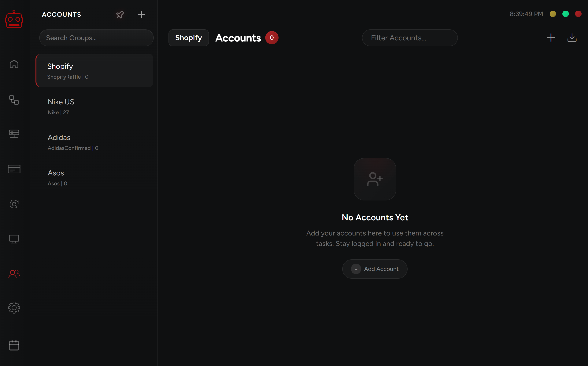588x366 pixels.
Task: Select the Asos account group
Action: [x=94, y=178]
